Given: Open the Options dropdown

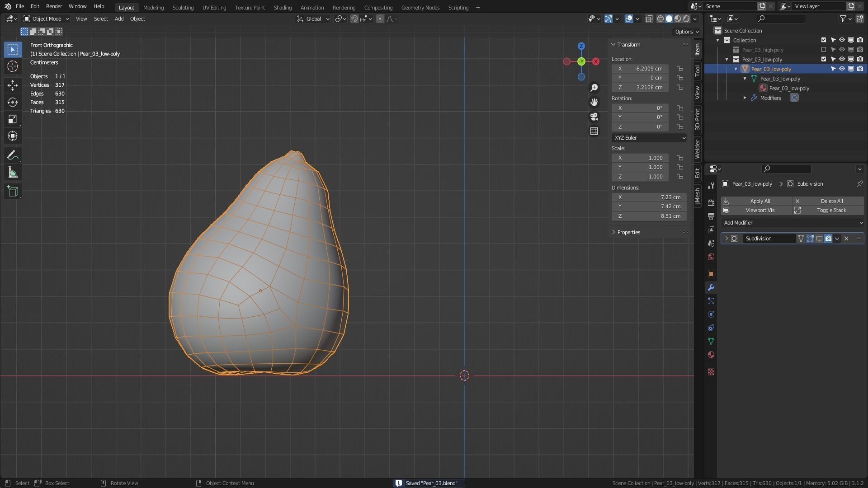Looking at the screenshot, I should [x=686, y=32].
